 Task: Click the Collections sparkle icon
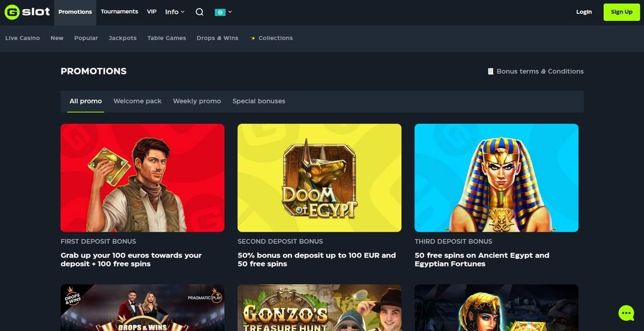pyautogui.click(x=252, y=38)
